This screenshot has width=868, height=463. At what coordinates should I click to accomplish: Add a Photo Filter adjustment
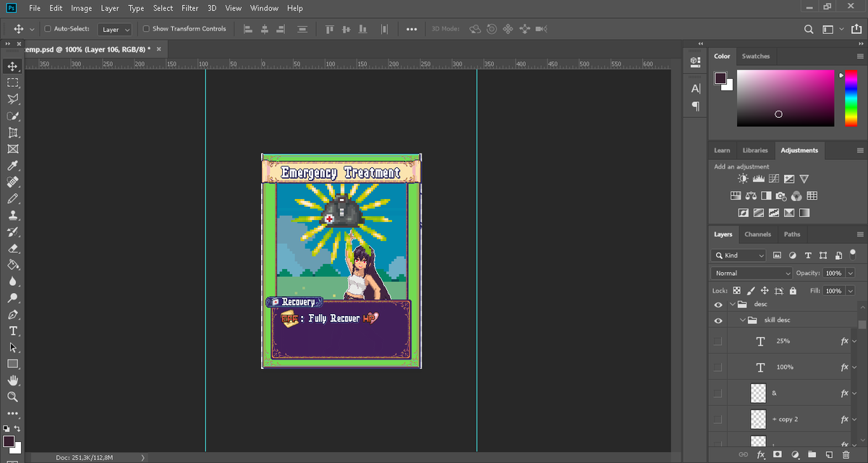tap(781, 196)
